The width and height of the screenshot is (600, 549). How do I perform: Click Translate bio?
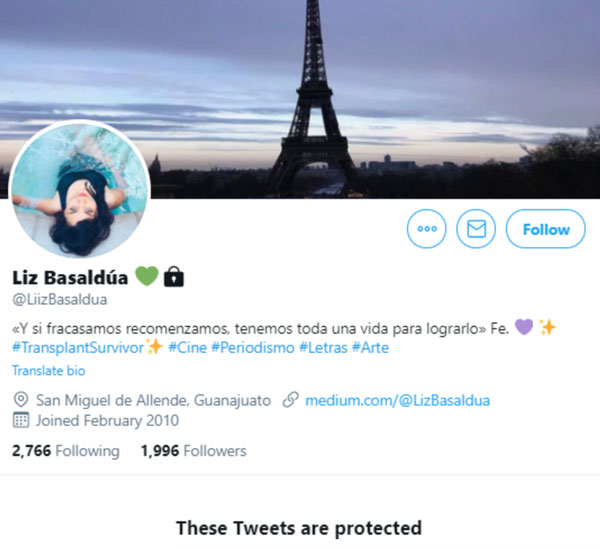[49, 371]
